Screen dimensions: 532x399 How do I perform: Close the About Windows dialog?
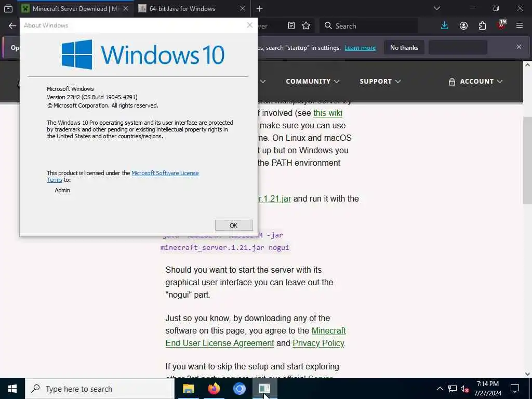click(250, 25)
